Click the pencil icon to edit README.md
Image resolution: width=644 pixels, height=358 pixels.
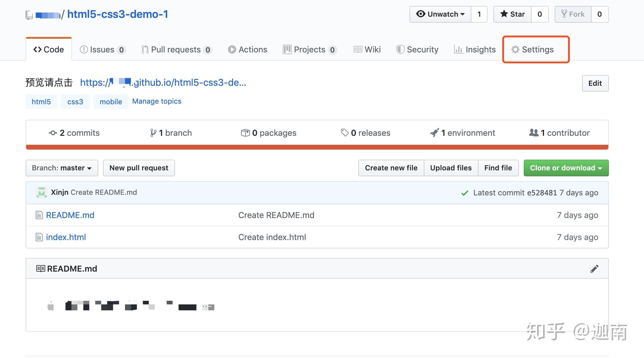click(x=595, y=268)
